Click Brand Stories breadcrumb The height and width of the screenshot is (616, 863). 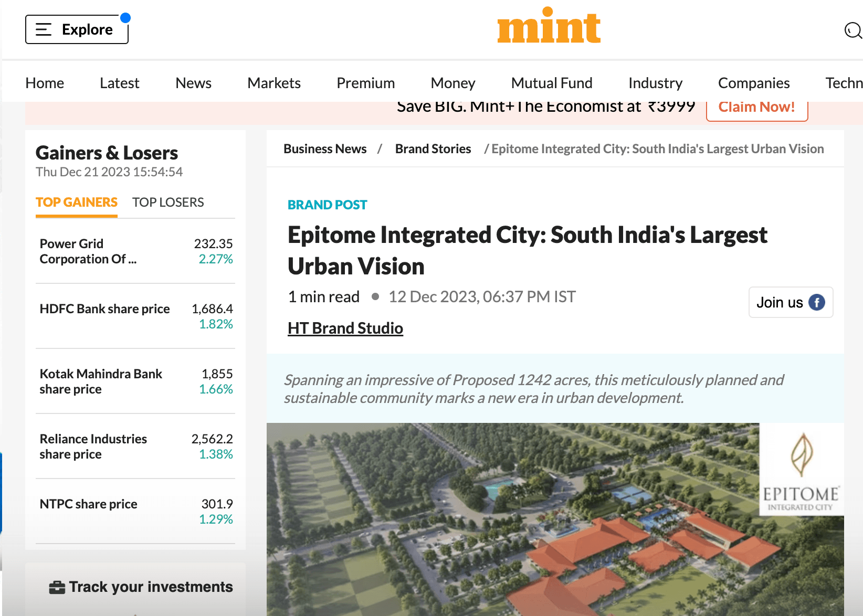point(433,149)
